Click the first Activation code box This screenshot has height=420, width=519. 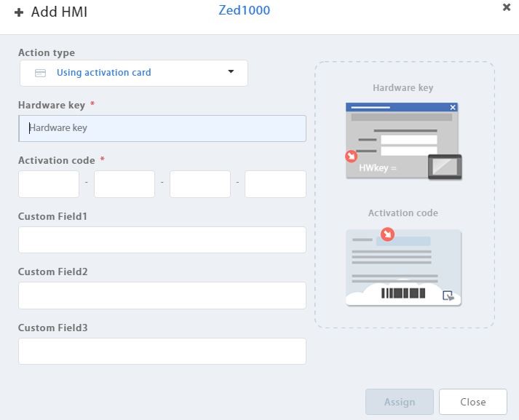coord(49,184)
